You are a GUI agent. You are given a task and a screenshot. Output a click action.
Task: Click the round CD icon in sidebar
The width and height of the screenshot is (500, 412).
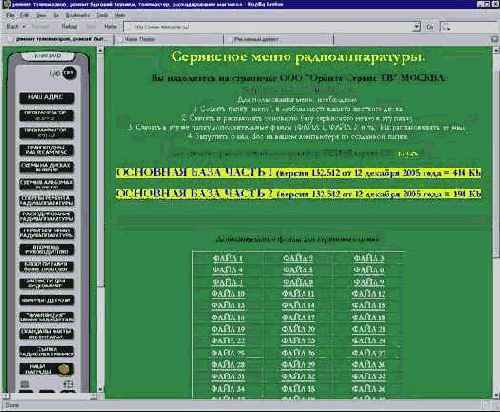[69, 73]
